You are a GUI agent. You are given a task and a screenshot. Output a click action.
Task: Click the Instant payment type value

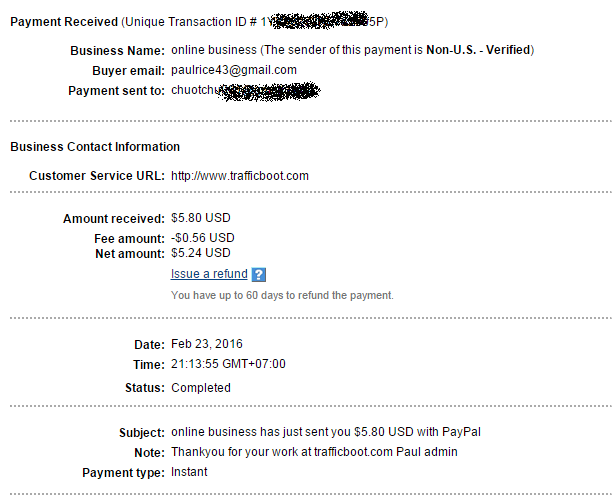pyautogui.click(x=189, y=472)
